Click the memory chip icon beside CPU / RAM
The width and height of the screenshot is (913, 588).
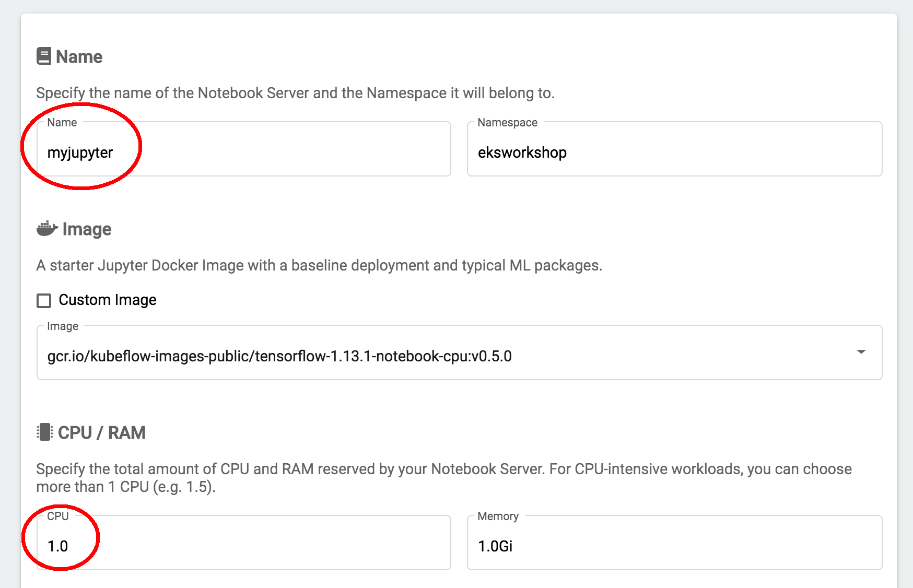[x=45, y=432]
